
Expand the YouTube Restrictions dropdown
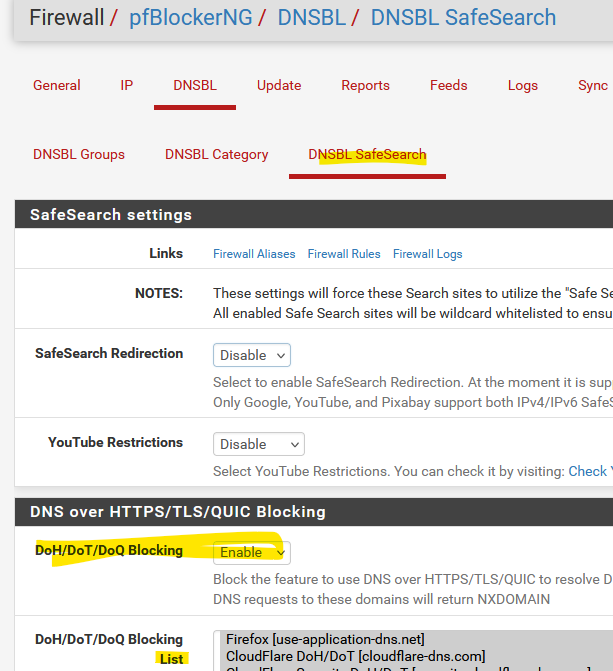[x=258, y=444]
